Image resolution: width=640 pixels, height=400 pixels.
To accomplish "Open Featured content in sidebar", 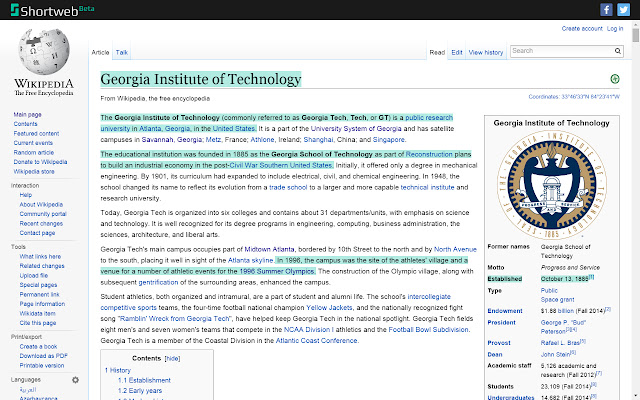I will pos(36,133).
